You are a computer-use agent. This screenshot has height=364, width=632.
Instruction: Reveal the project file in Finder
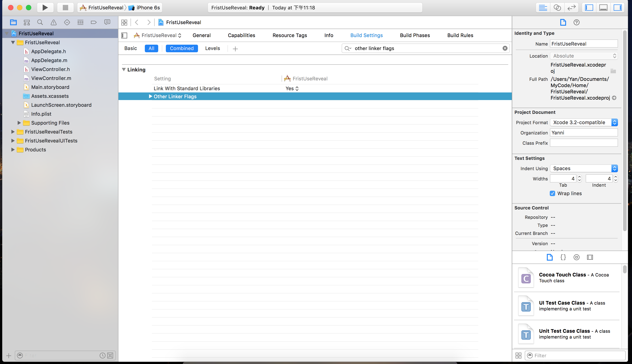(x=614, y=98)
